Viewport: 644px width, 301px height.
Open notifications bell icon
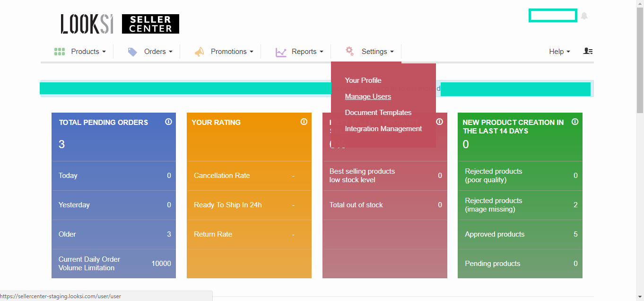coord(584,16)
